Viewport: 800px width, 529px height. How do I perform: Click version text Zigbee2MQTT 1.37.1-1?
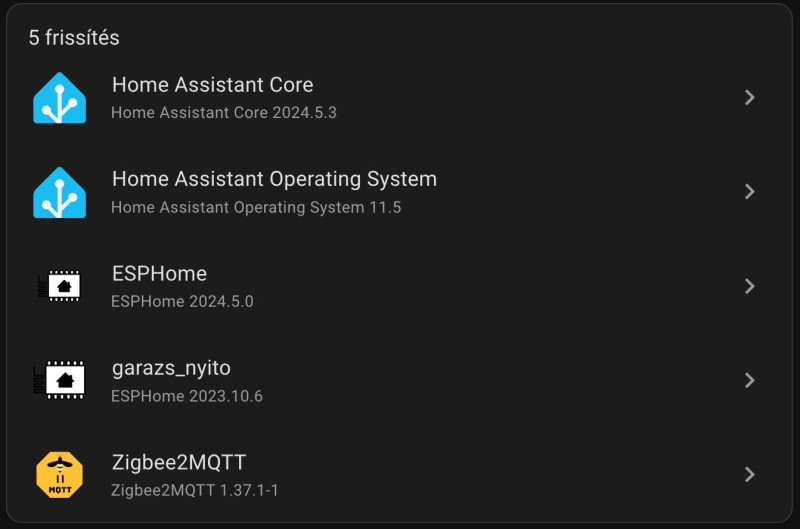195,490
